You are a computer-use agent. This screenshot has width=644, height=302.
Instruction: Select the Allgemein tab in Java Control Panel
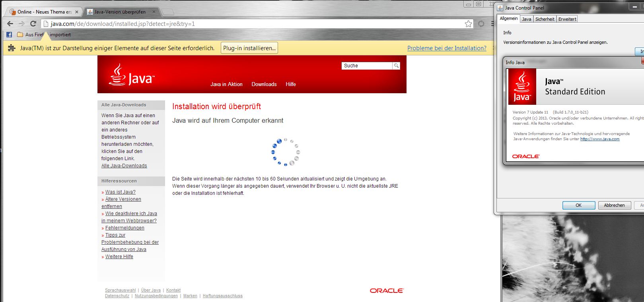coord(509,19)
